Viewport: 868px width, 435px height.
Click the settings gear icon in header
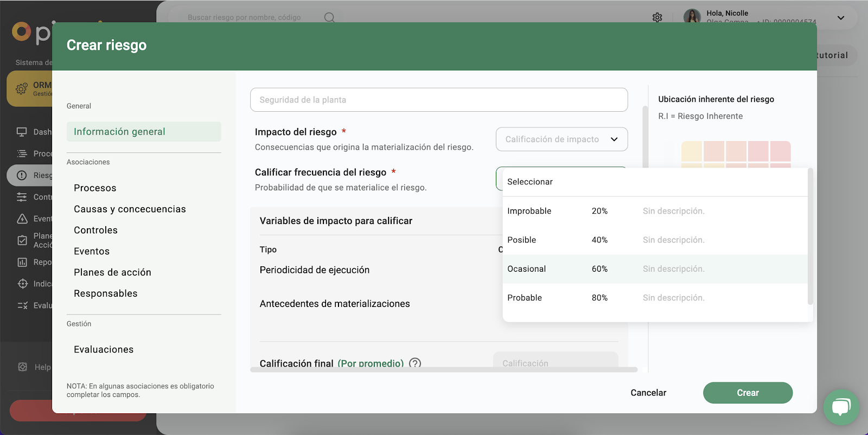click(657, 17)
